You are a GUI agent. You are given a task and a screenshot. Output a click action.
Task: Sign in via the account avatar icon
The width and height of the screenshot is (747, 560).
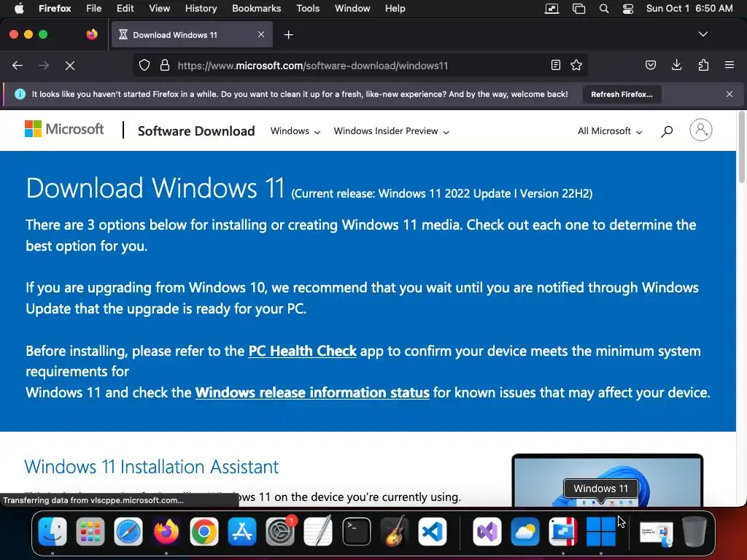pos(701,130)
